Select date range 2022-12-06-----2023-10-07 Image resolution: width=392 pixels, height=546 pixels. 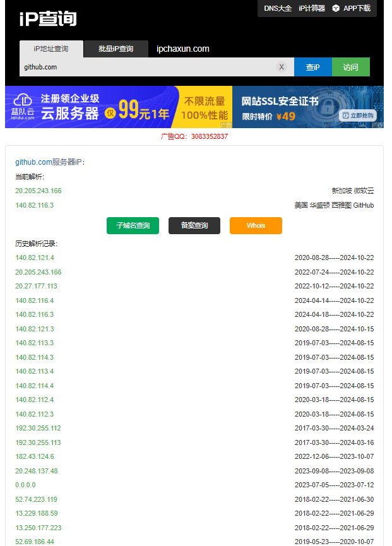pyautogui.click(x=334, y=456)
